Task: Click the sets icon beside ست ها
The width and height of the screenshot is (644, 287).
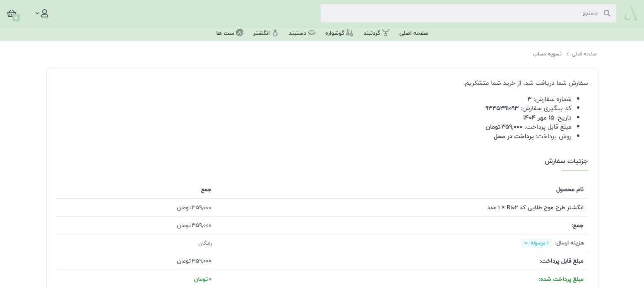Action: 240,33
